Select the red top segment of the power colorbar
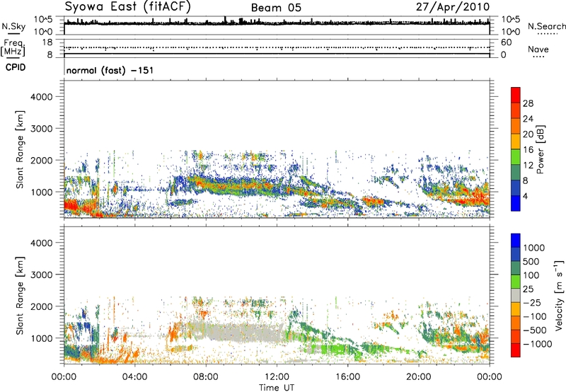The height and width of the screenshot is (392, 566). [x=516, y=95]
